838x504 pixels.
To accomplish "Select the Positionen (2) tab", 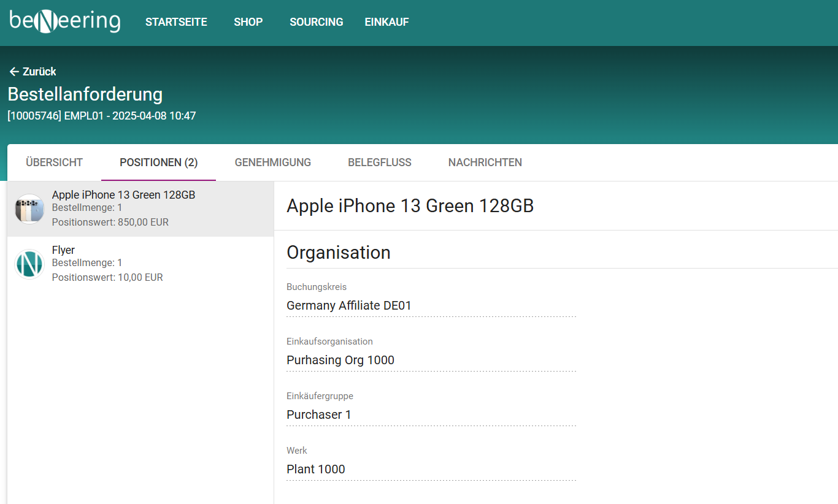I will coord(158,162).
